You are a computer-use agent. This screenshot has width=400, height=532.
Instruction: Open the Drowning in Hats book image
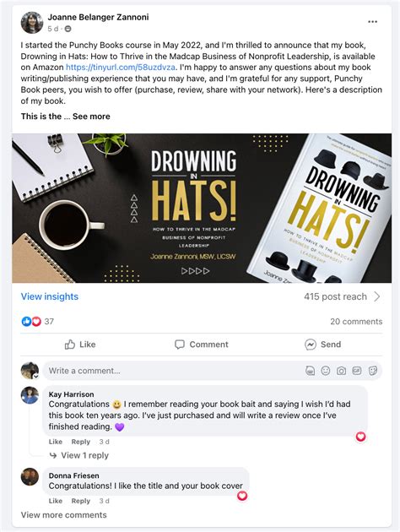tap(202, 208)
